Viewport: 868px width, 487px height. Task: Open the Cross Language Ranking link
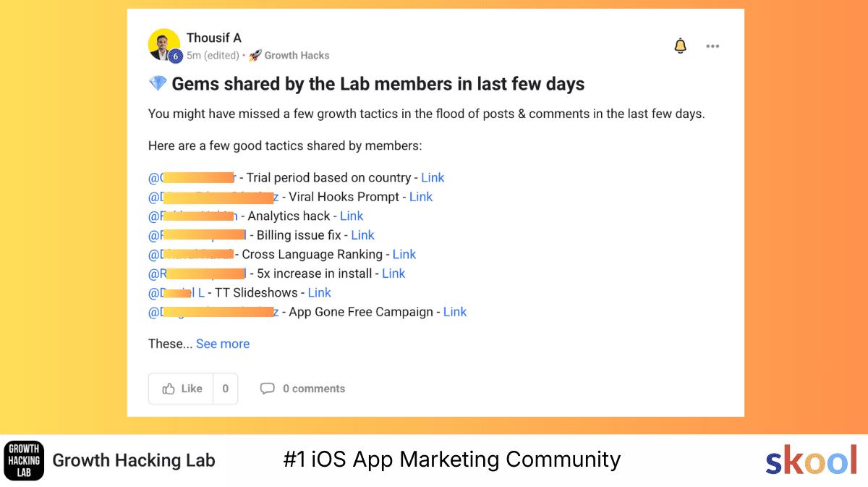click(404, 255)
